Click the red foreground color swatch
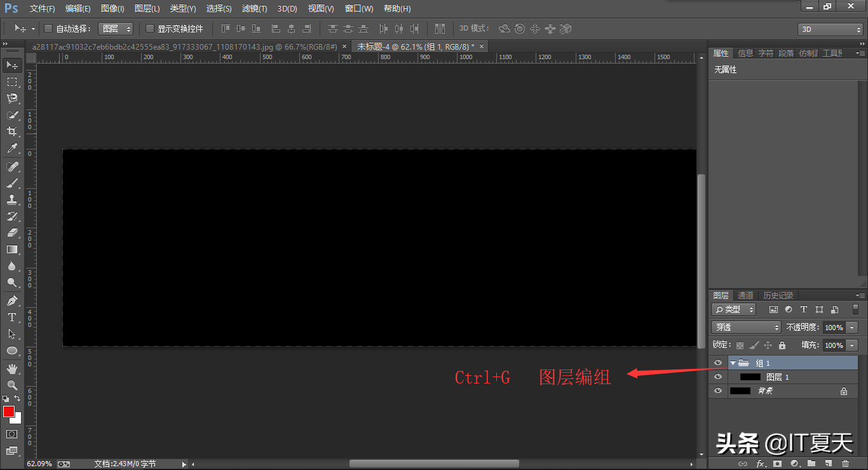 (9, 411)
